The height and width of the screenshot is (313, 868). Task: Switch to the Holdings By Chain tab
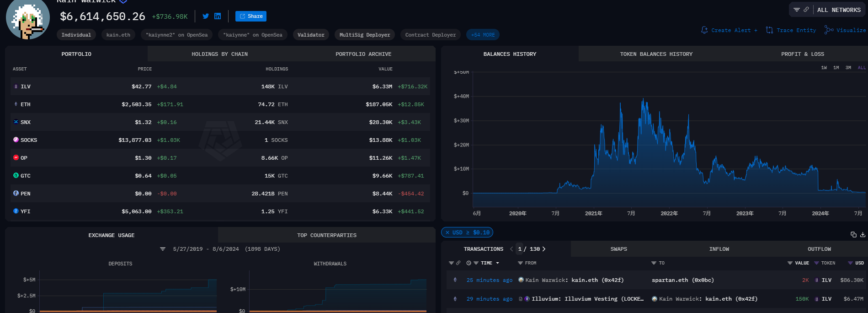click(x=219, y=54)
